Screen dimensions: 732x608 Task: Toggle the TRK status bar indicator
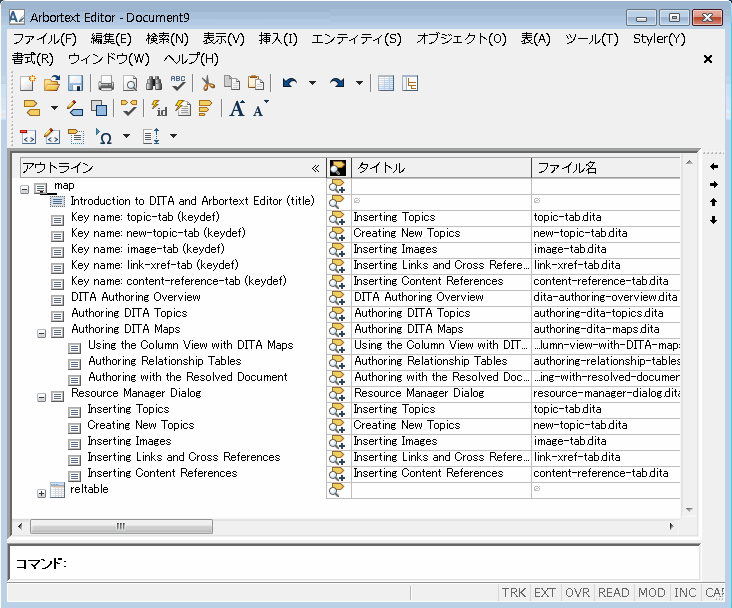click(x=514, y=593)
